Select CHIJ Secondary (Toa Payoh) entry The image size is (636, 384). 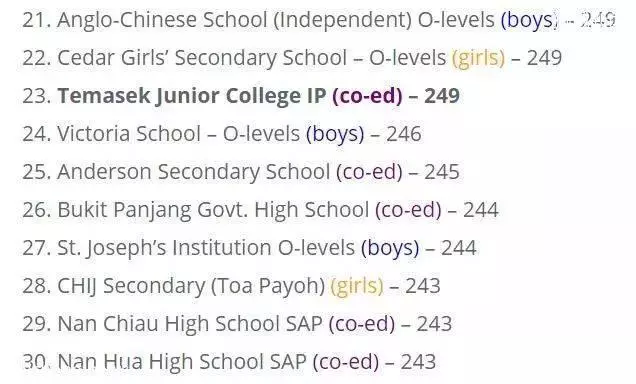click(231, 286)
